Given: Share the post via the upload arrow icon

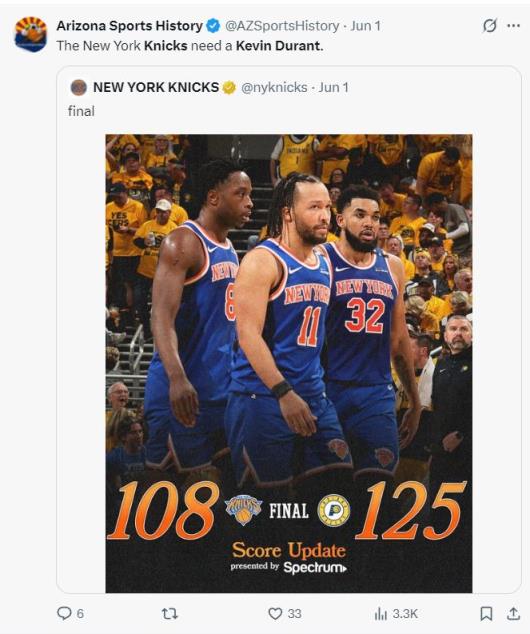Looking at the screenshot, I should [513, 613].
